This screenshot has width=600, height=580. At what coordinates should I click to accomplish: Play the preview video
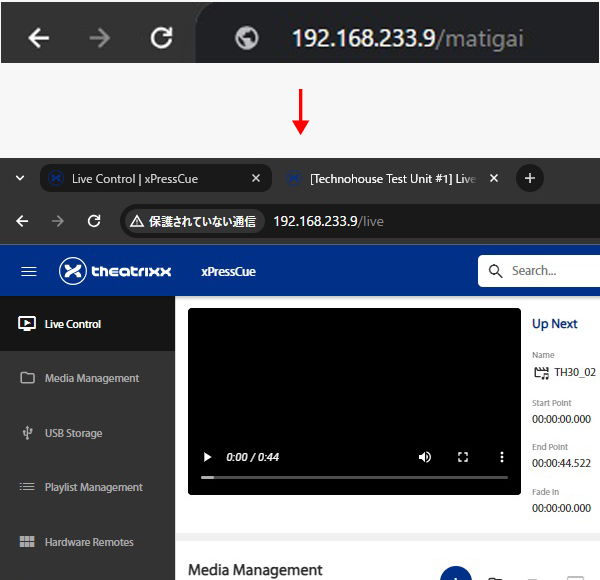click(207, 457)
